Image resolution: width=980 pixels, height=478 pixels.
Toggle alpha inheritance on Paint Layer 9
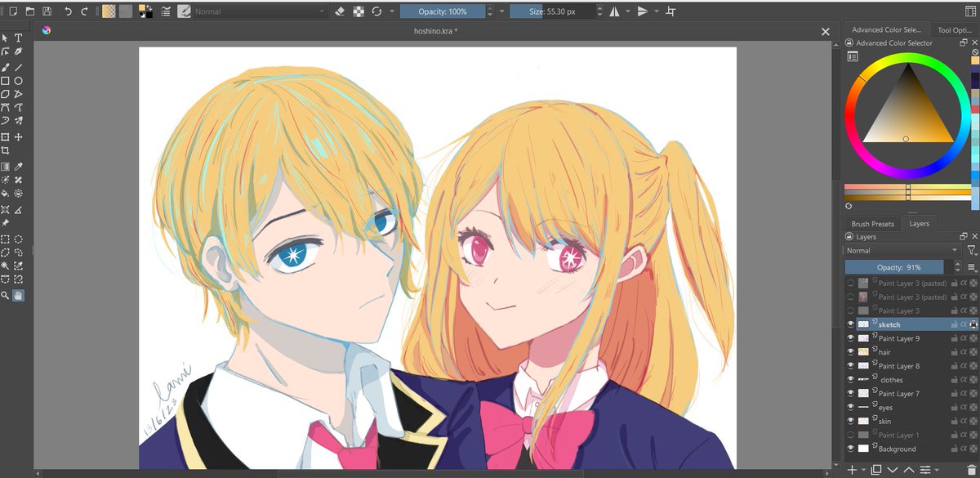(964, 338)
